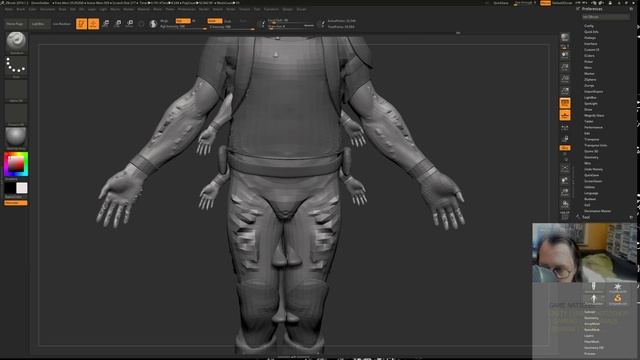Open the Material menu
The width and height of the screenshot is (640, 360).
coord(143,9)
